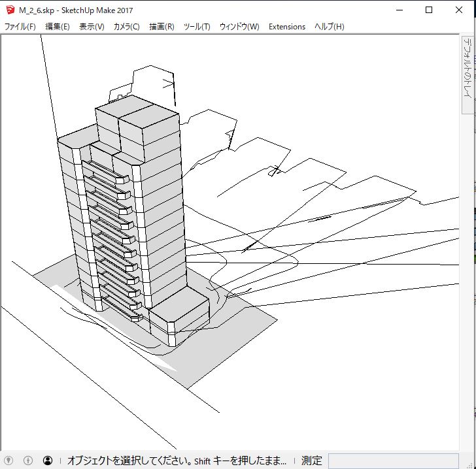
Task: Click the 測定 measurements input box
Action: (x=393, y=461)
